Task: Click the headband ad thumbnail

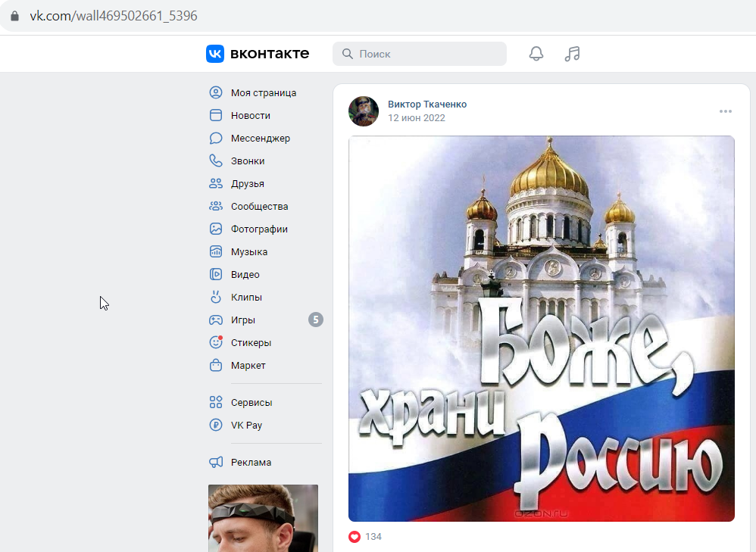Action: pyautogui.click(x=264, y=518)
